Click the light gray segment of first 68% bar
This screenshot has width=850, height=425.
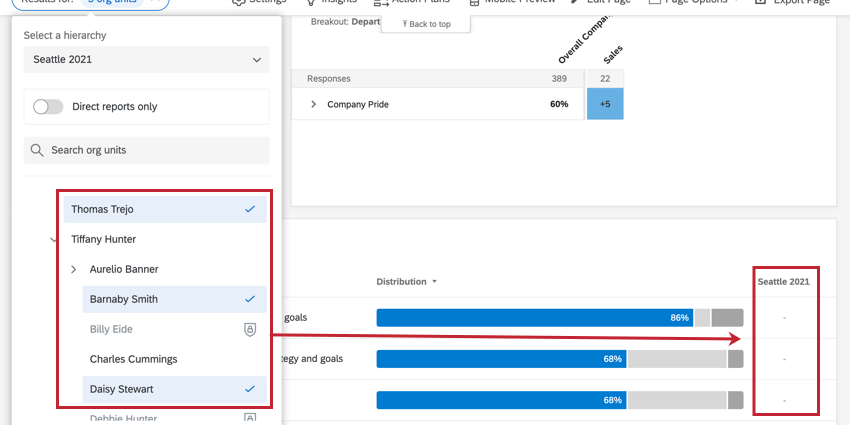677,359
